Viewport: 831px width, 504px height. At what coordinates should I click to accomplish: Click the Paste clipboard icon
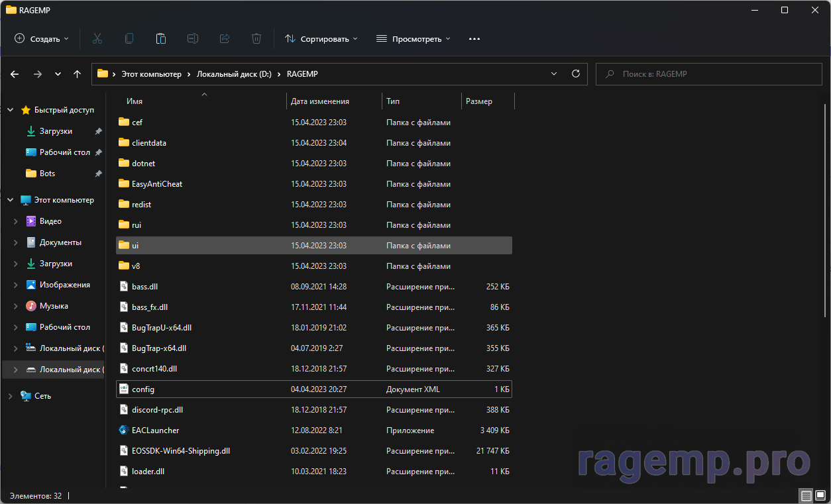click(161, 39)
